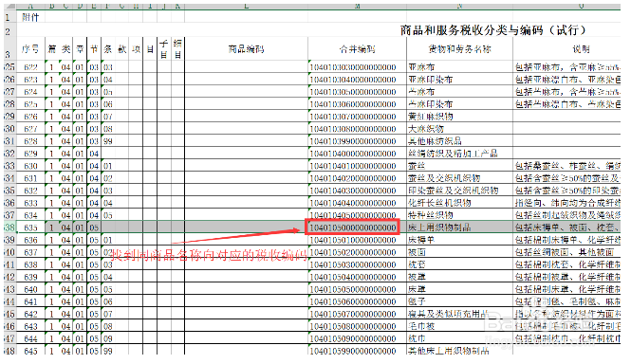
Task: Select the 合并编码 header cell
Action: click(x=358, y=49)
